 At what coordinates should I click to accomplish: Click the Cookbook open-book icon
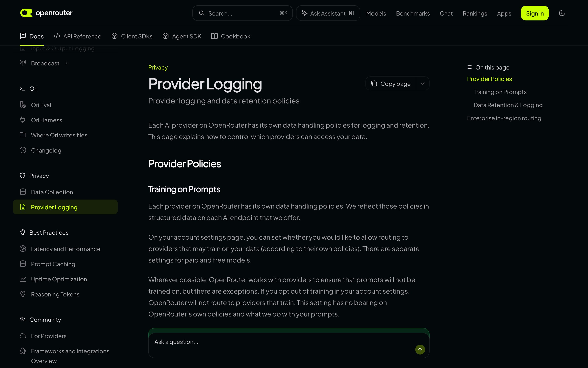coord(214,36)
